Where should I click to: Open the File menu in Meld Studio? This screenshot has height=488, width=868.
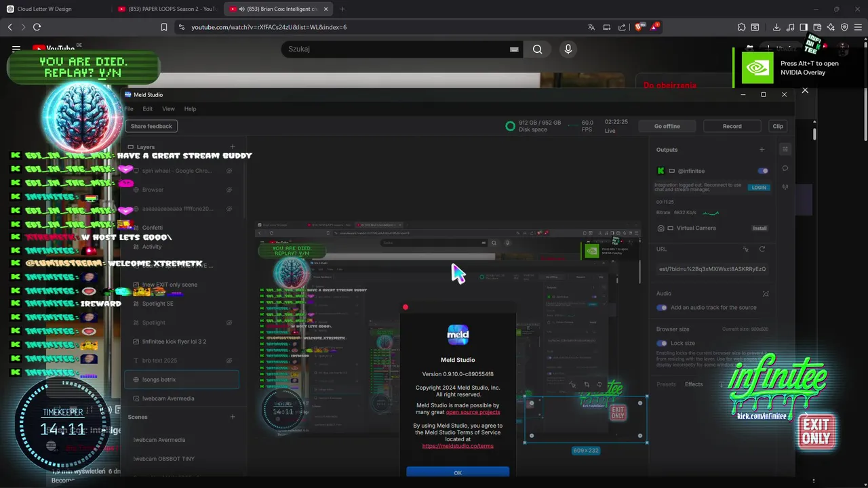point(129,108)
